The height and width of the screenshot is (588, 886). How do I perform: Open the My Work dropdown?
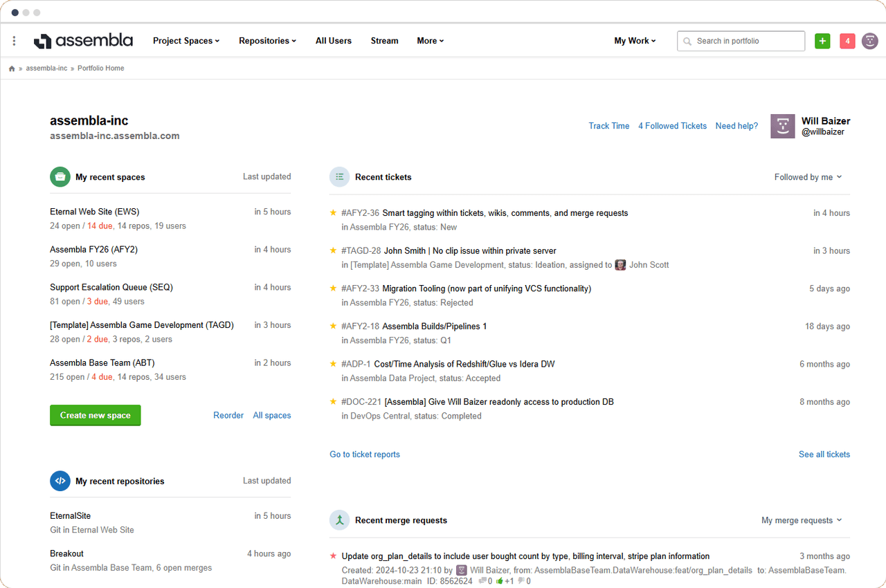635,41
